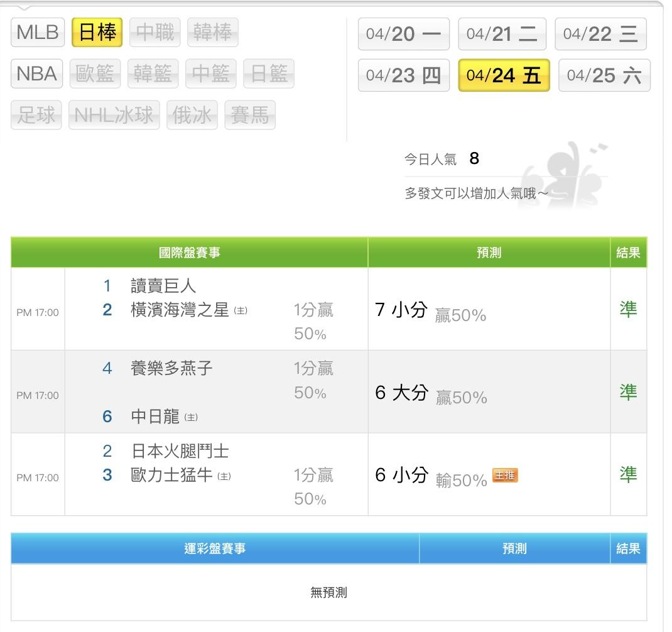Image resolution: width=672 pixels, height=632 pixels.
Task: Click the highlighted 04/24 五 date
Action: tap(504, 75)
